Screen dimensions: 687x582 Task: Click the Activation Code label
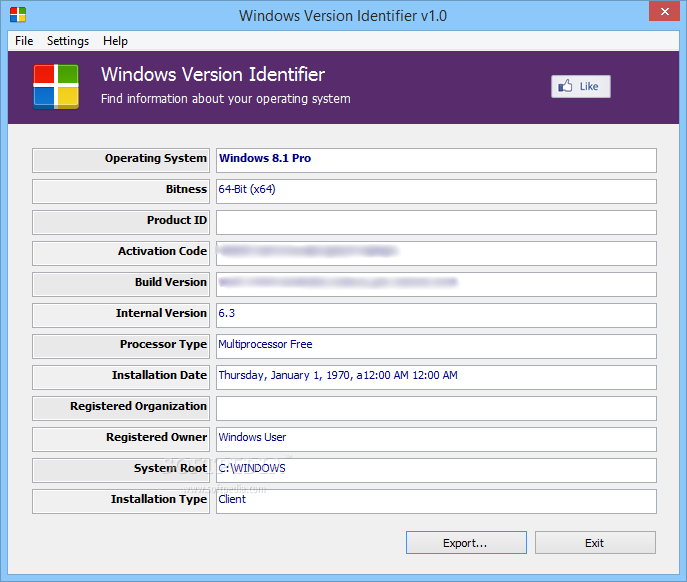pyautogui.click(x=121, y=253)
